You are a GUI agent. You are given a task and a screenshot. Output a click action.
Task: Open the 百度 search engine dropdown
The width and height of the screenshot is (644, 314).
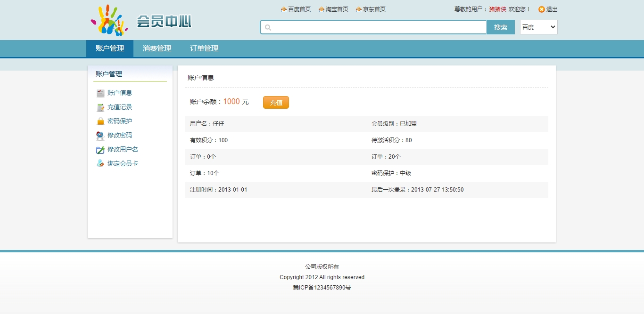point(538,27)
